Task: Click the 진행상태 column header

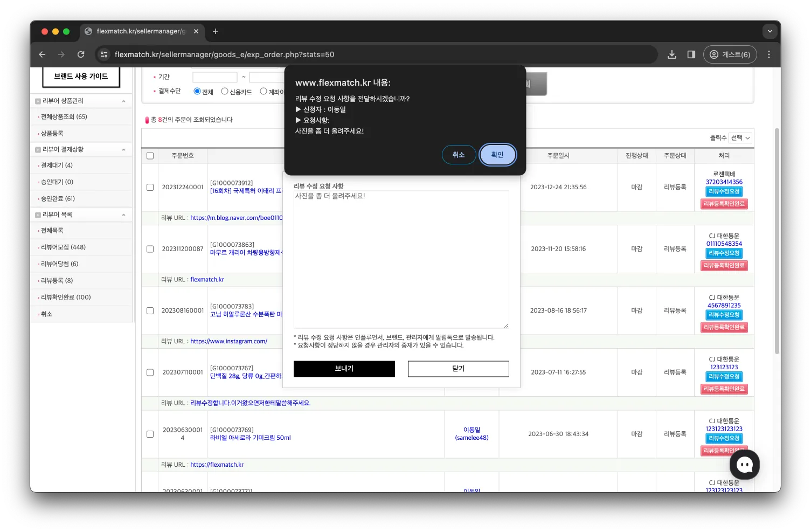Action: click(x=637, y=156)
